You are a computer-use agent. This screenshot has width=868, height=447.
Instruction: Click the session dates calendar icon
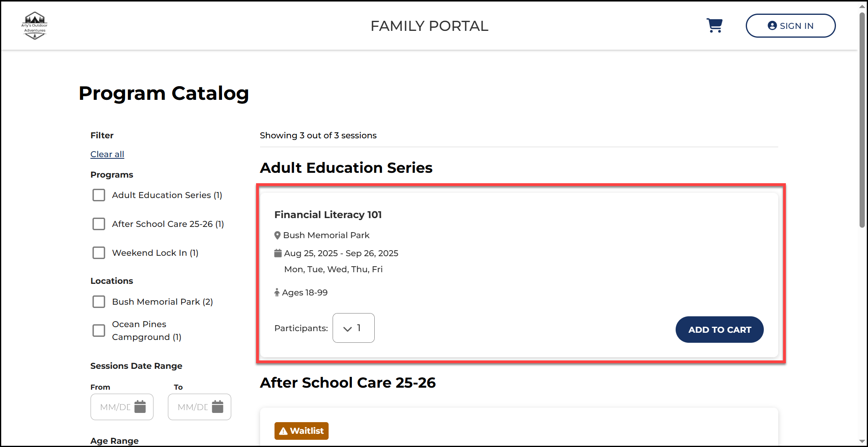[278, 253]
